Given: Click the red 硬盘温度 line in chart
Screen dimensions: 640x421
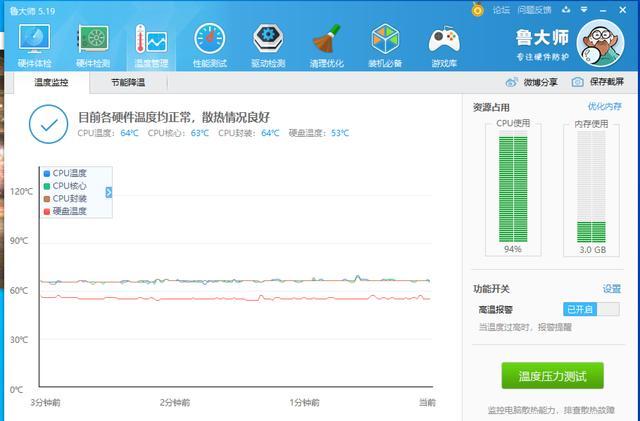Looking at the screenshot, I should tap(235, 298).
